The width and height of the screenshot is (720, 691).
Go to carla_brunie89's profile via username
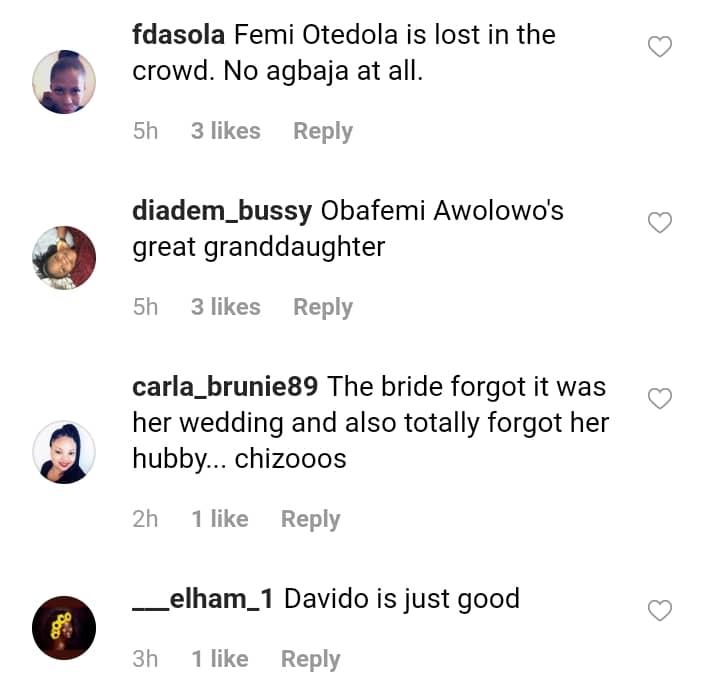[226, 387]
